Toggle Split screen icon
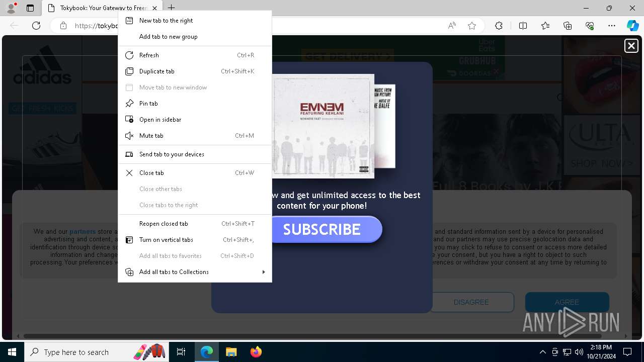 (523, 26)
